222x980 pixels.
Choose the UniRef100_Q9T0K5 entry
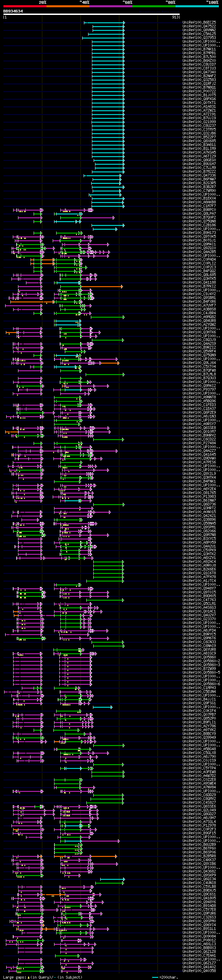199,236
